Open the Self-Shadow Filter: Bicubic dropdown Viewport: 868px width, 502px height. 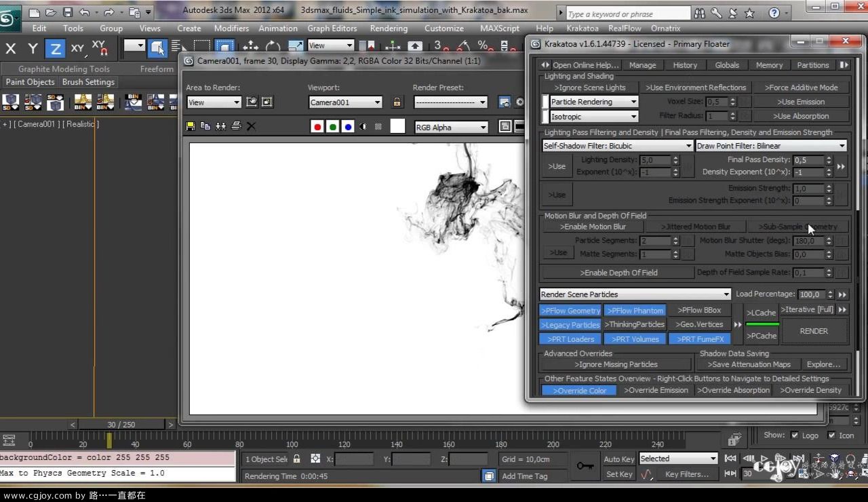coord(618,146)
